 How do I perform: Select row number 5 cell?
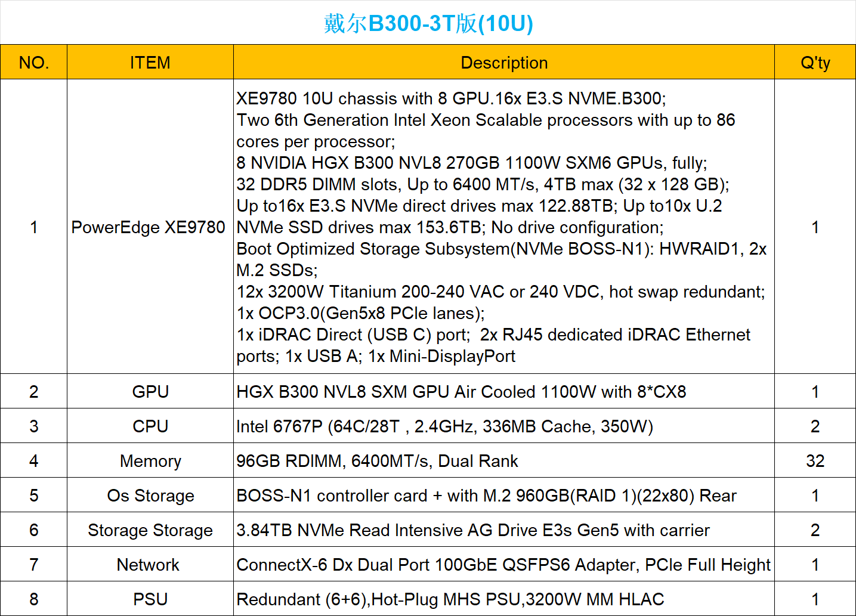(34, 495)
